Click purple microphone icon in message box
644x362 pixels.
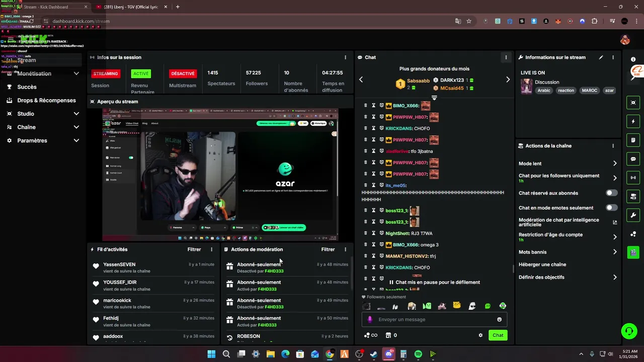click(x=370, y=319)
